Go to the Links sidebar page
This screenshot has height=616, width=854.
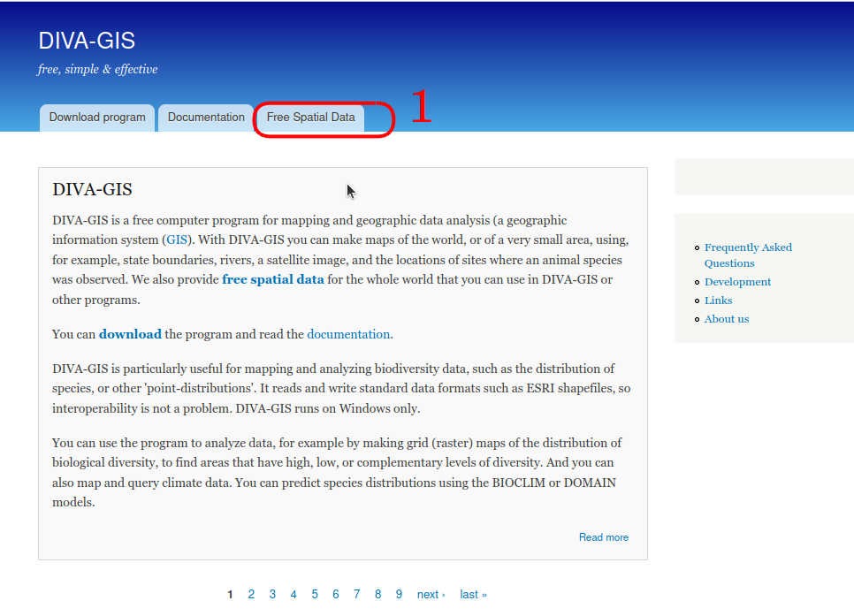718,300
